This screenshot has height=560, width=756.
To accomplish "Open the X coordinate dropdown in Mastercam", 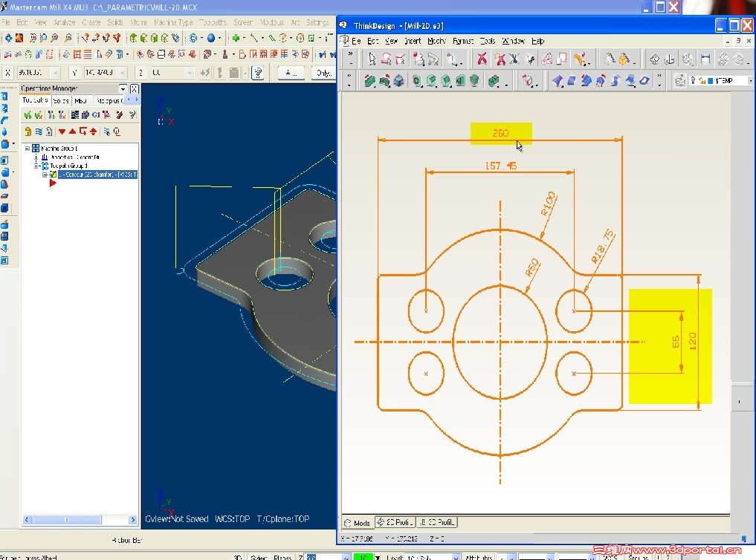I will click(56, 73).
